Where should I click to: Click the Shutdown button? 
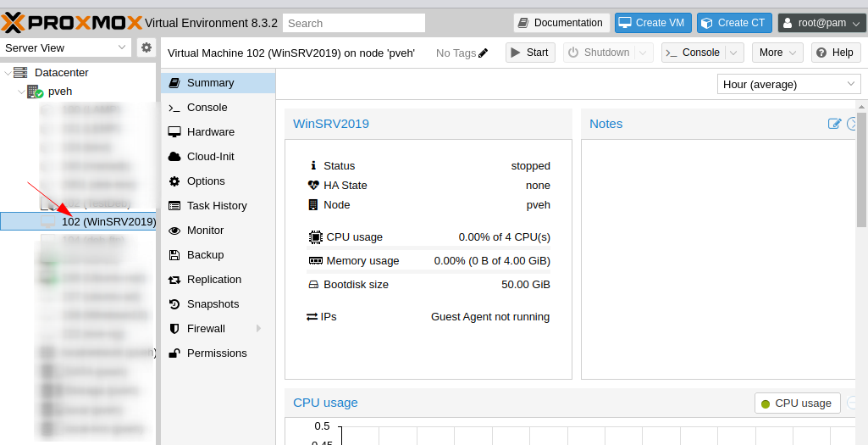tap(600, 53)
